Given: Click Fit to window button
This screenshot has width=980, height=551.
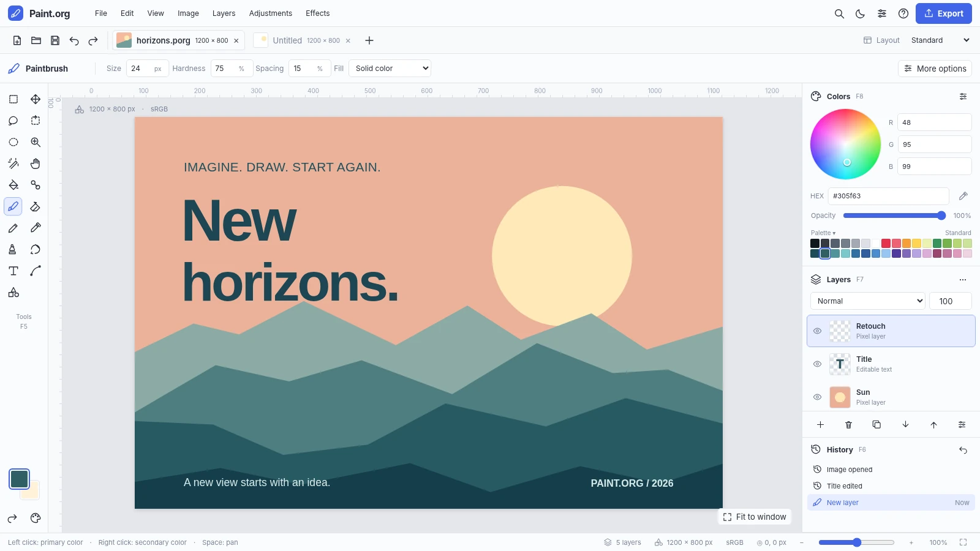Looking at the screenshot, I should coord(755,517).
